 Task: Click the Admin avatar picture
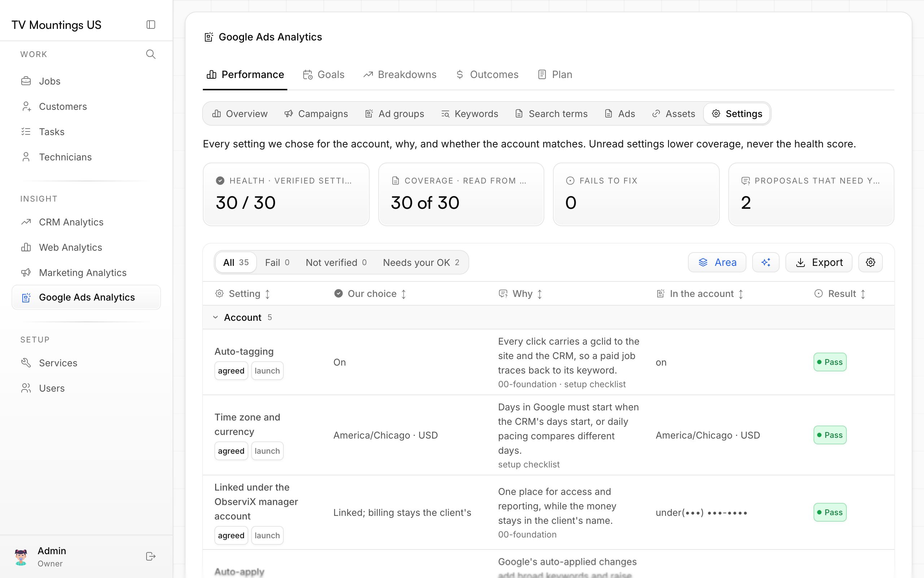coord(21,557)
